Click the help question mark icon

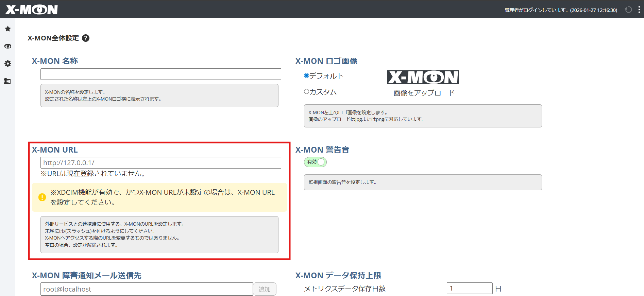(x=86, y=38)
